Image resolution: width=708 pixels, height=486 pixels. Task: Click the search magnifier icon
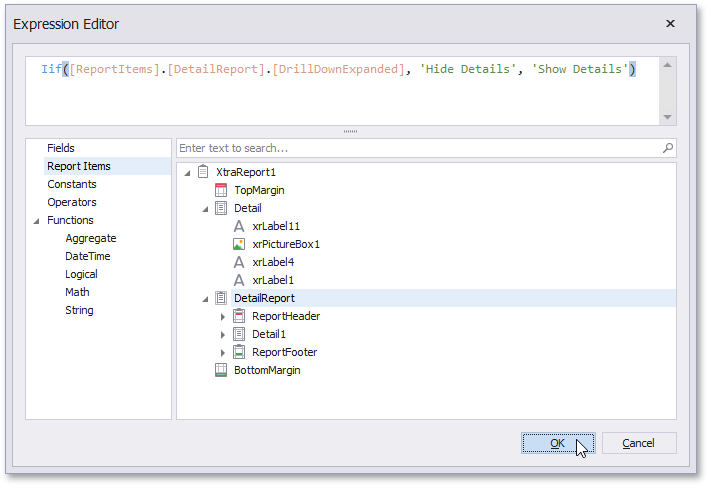pos(668,148)
